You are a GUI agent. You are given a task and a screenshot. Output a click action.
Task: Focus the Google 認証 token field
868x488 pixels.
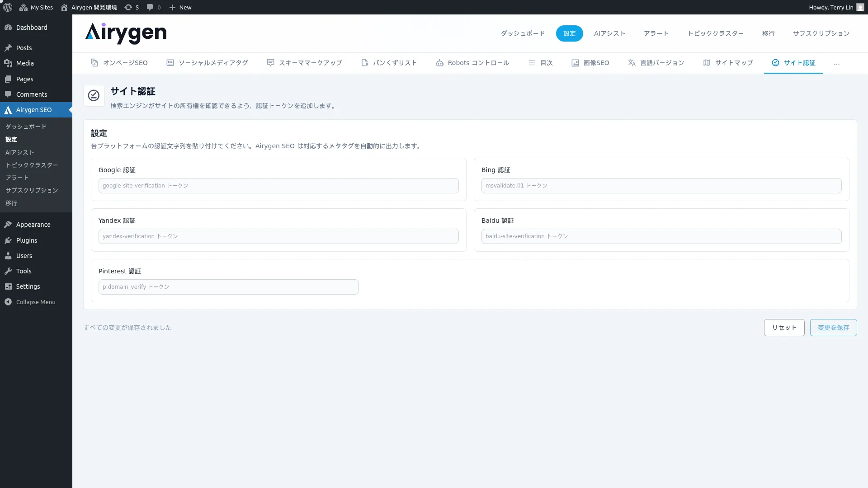pyautogui.click(x=278, y=186)
